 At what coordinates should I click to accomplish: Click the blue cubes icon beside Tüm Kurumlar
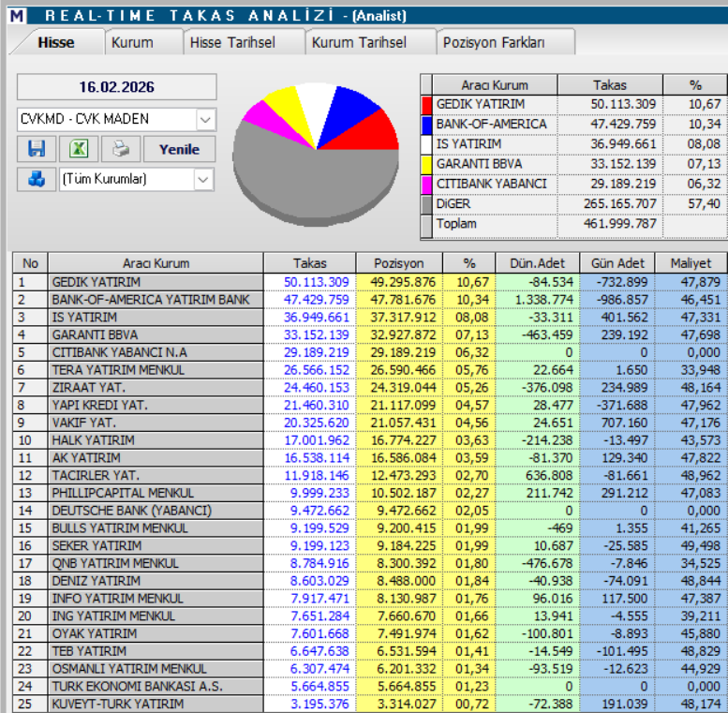(37, 179)
